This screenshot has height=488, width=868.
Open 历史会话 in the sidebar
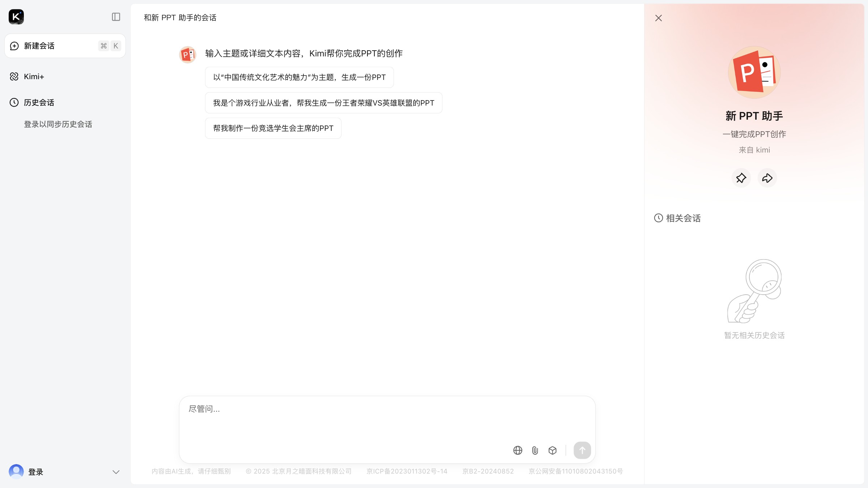pyautogui.click(x=39, y=102)
